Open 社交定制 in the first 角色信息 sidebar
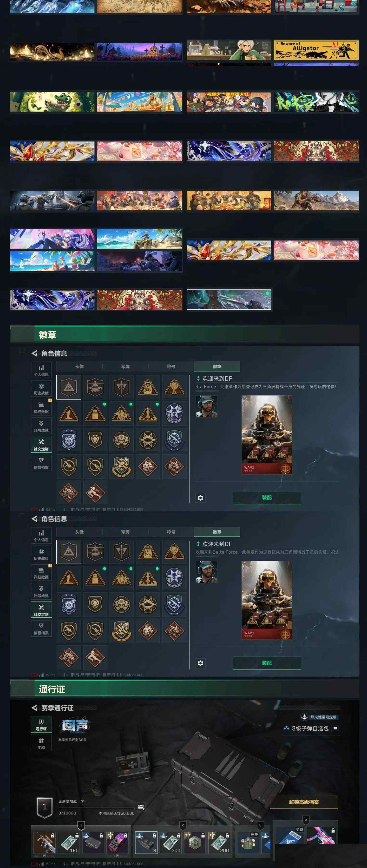Screen dimensions: 367x868 pyautogui.click(x=41, y=444)
